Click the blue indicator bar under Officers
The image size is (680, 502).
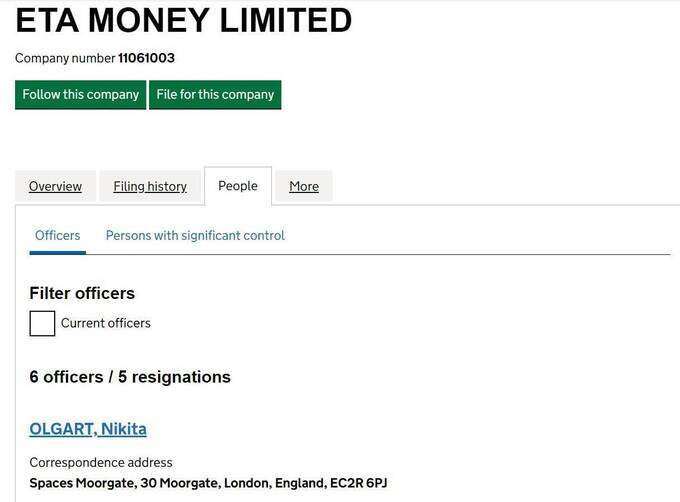tap(58, 252)
